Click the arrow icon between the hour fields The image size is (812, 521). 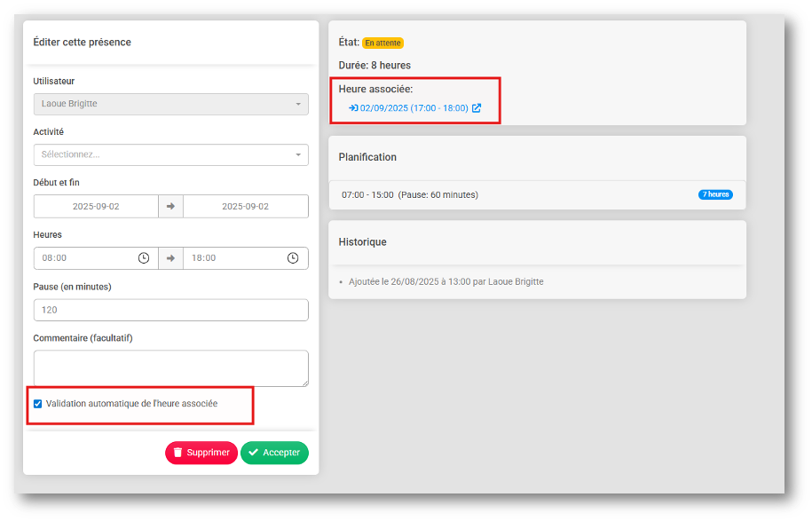point(170,258)
